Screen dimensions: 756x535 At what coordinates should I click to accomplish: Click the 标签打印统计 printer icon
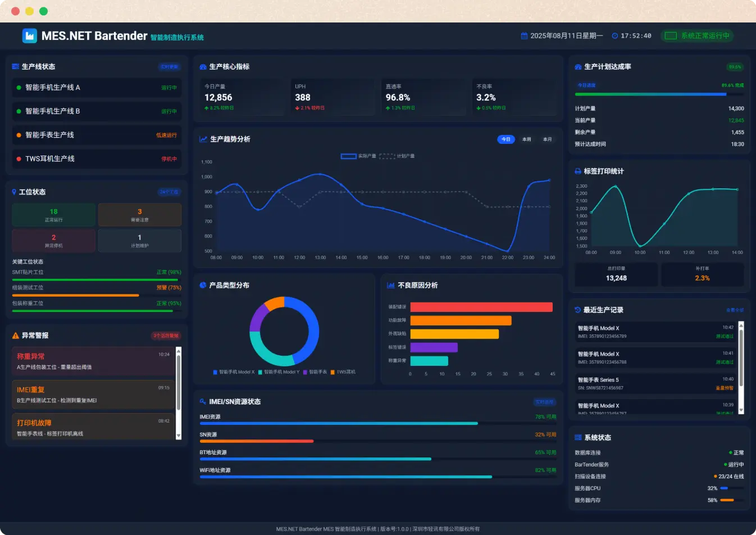click(578, 171)
